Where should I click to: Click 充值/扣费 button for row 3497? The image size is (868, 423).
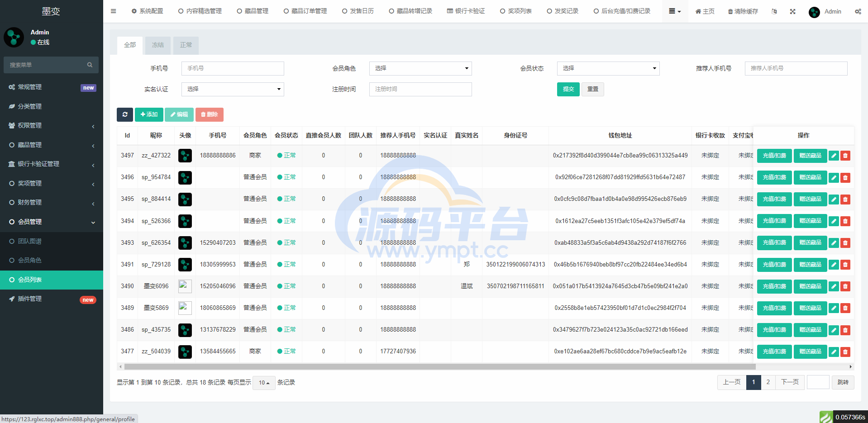774,156
